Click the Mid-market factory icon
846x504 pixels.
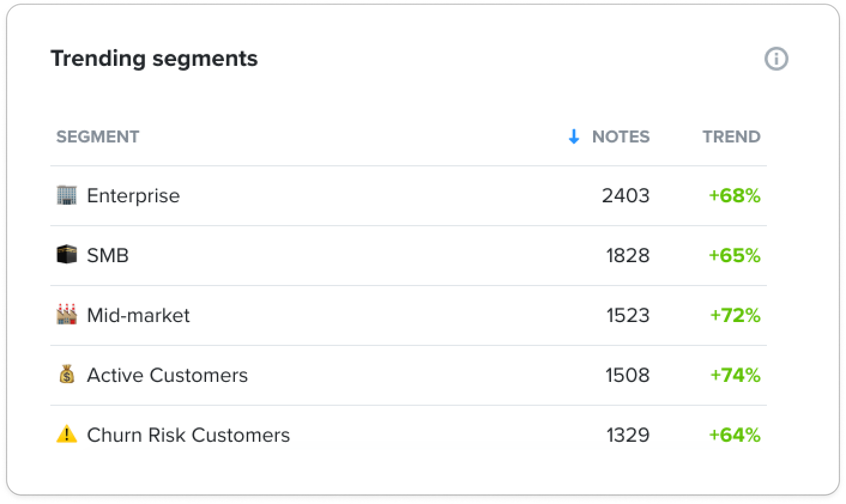coord(67,314)
